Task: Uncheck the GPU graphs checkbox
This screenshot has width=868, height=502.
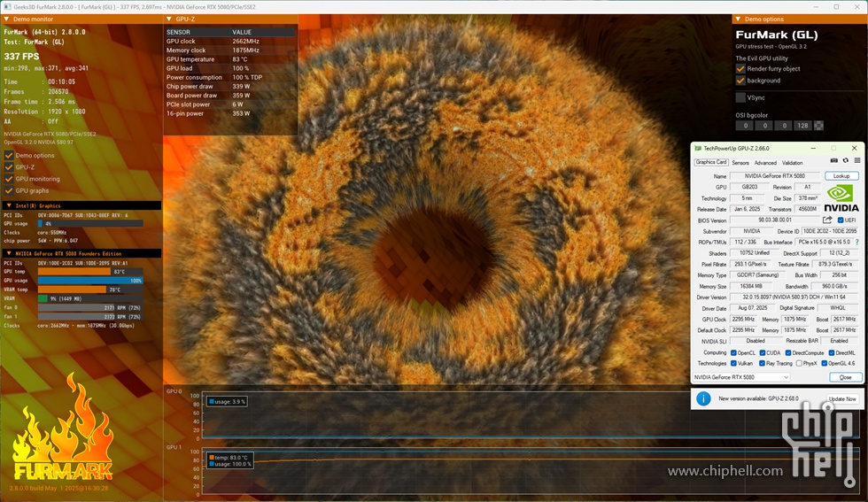Action: [x=9, y=190]
